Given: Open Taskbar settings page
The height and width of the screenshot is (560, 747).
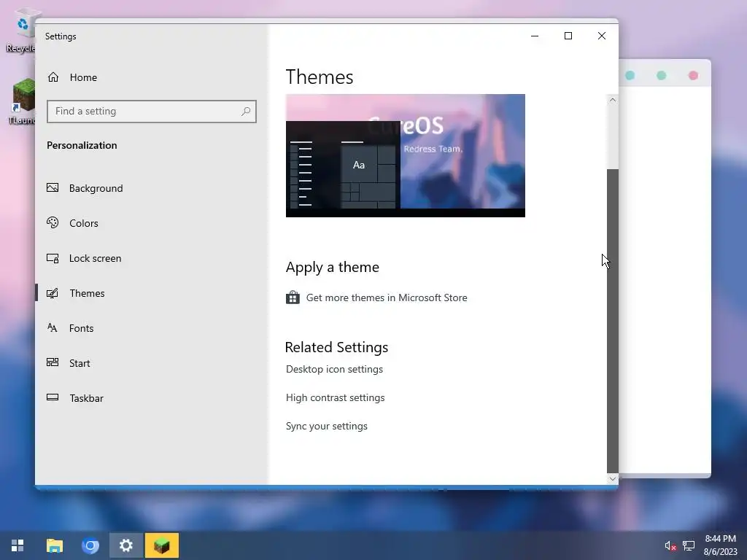Looking at the screenshot, I should [x=152, y=398].
